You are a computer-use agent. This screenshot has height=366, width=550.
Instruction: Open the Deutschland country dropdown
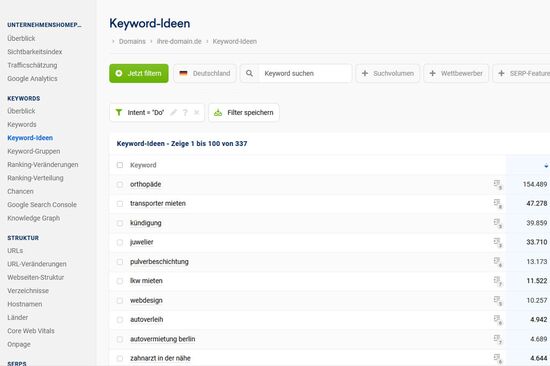[205, 73]
